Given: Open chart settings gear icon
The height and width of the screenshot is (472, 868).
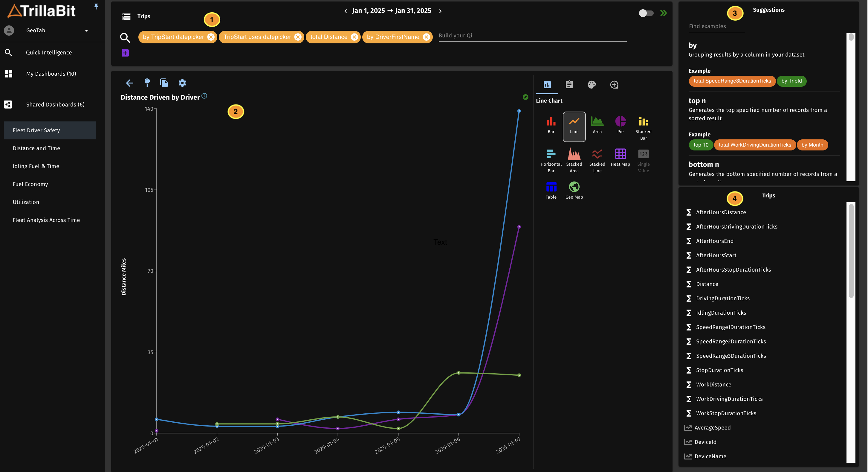Looking at the screenshot, I should tap(182, 83).
